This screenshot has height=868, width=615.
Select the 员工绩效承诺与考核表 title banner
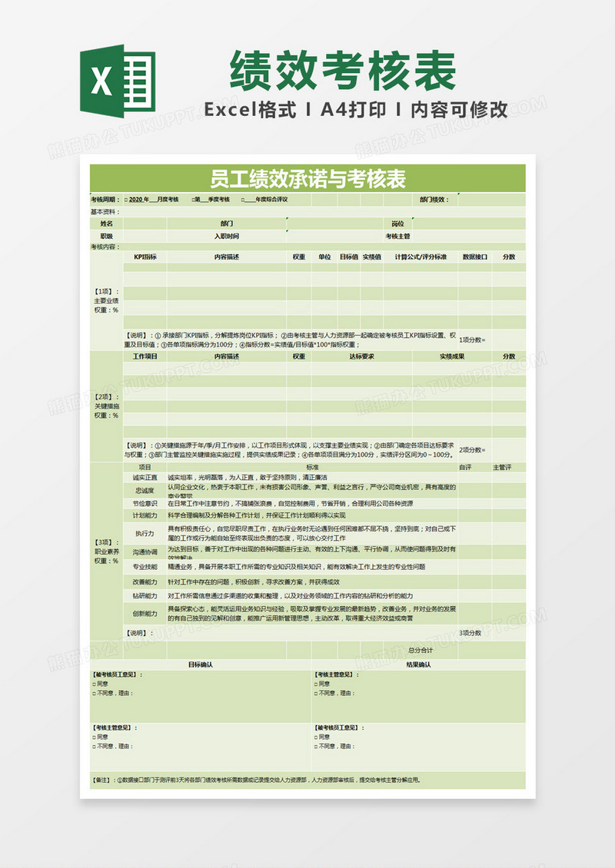pos(307,179)
